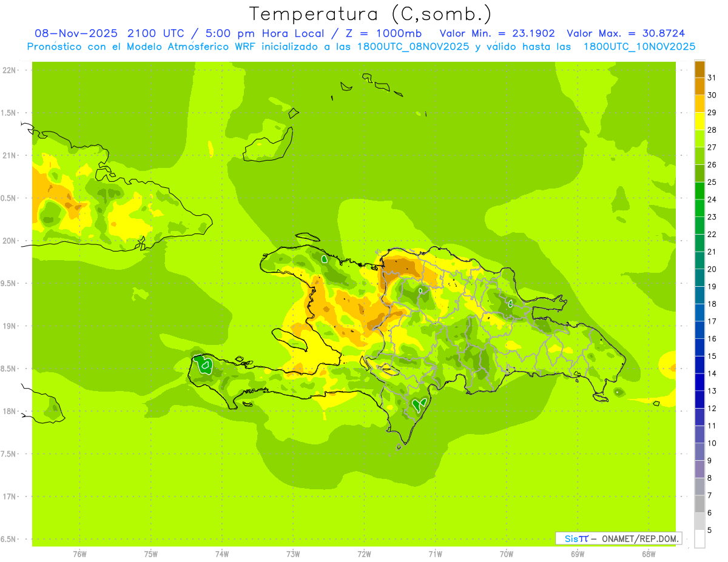
Task: Click the "76W" longitude axis label
Action: point(79,554)
